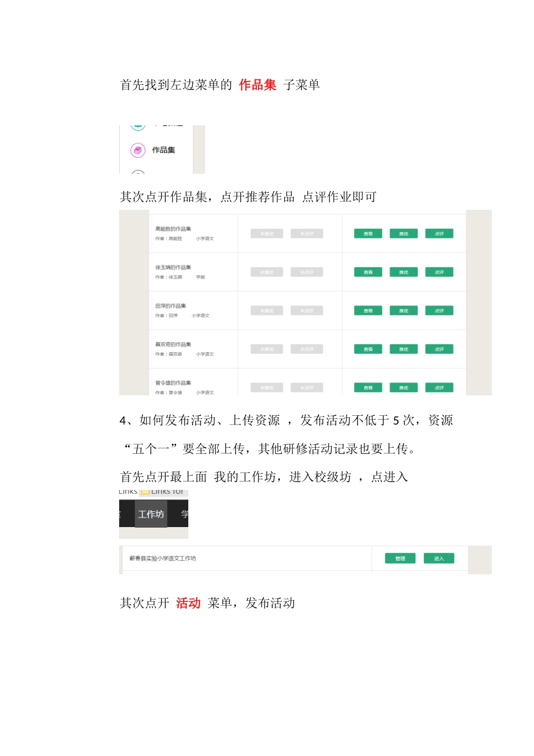Open the 工作坊 navigation tab
Screen dimensions: 534x756
(151, 514)
